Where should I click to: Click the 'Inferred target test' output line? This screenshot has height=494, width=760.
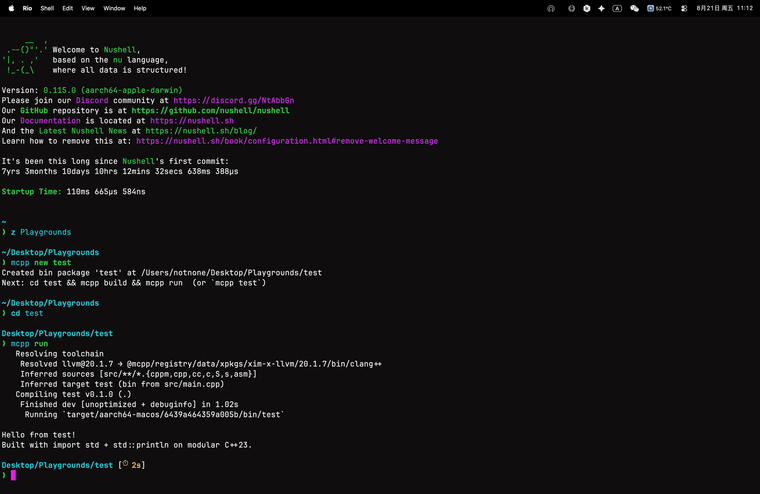[x=122, y=384]
